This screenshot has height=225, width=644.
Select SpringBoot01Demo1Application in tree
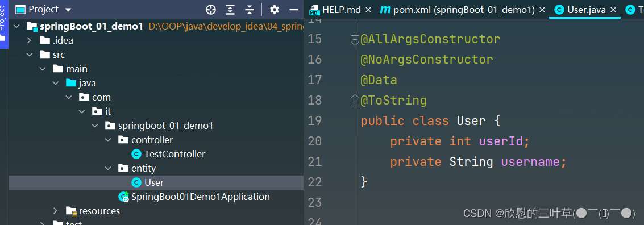click(201, 197)
